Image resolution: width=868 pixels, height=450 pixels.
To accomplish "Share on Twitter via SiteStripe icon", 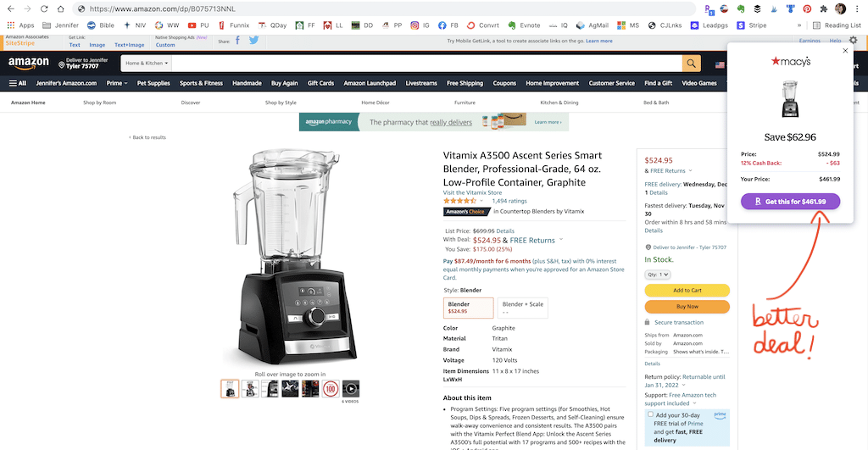I will (x=253, y=40).
